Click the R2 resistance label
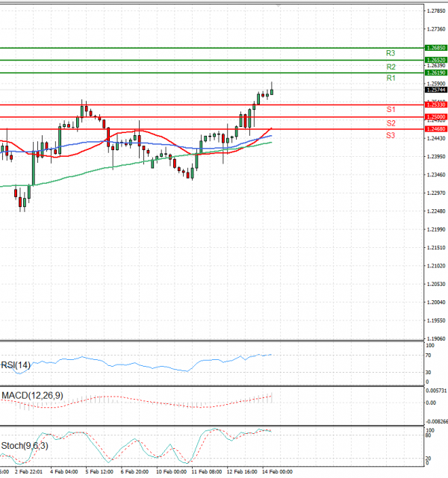 (391, 66)
